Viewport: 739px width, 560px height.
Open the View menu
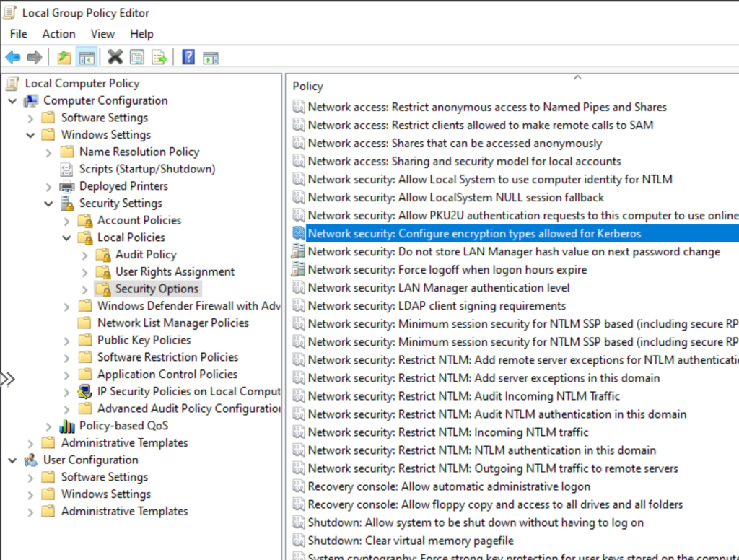(102, 34)
